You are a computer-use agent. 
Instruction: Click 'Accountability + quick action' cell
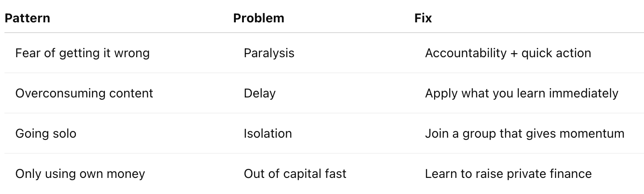(508, 53)
